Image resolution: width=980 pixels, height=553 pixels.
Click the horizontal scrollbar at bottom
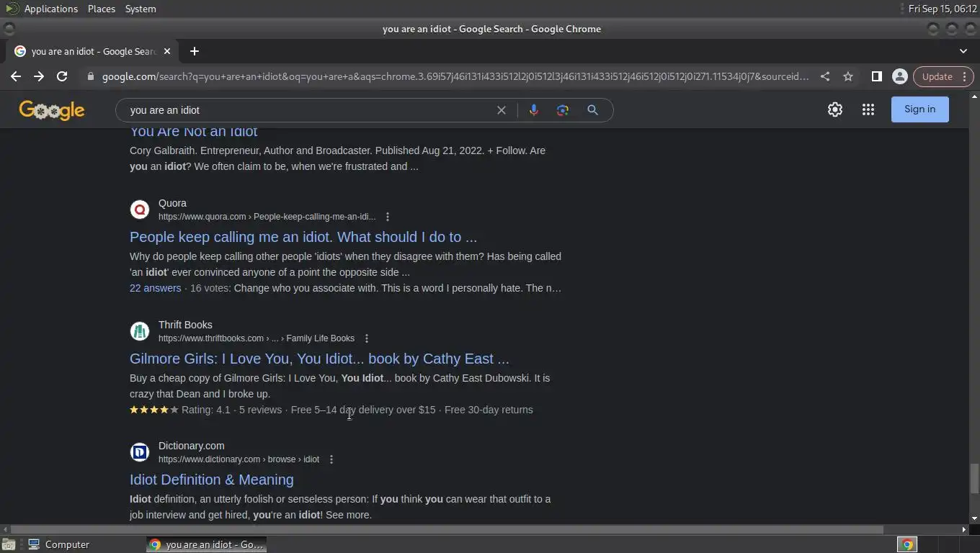point(447,529)
